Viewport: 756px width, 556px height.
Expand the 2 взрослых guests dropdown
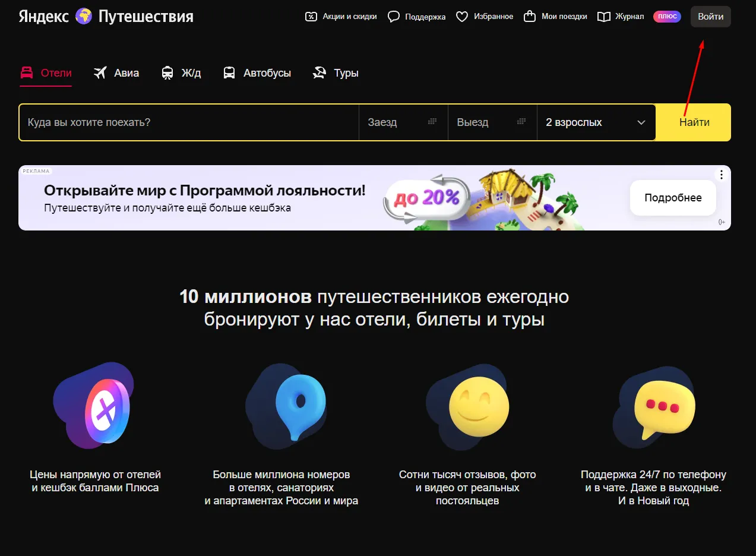click(x=596, y=122)
